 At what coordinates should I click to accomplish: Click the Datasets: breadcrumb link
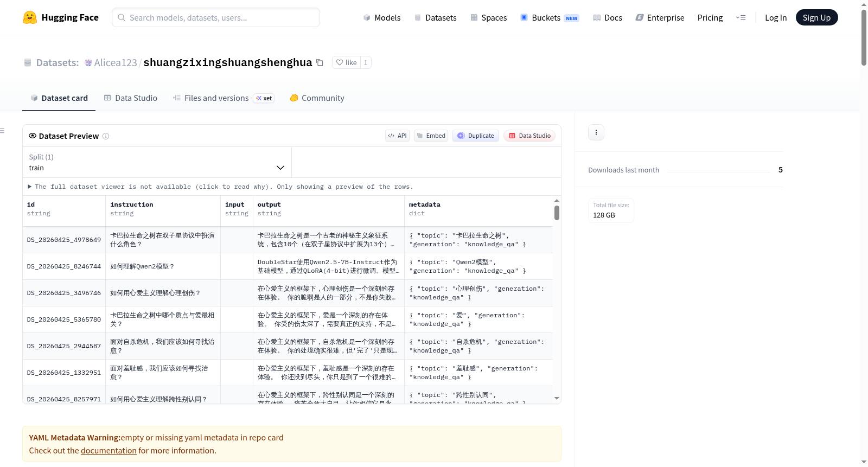(x=58, y=63)
